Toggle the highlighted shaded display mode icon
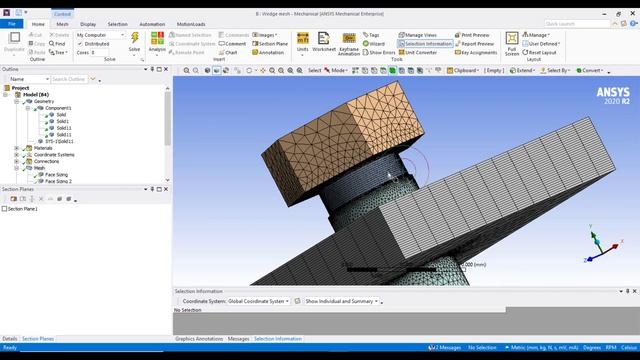 [216, 71]
